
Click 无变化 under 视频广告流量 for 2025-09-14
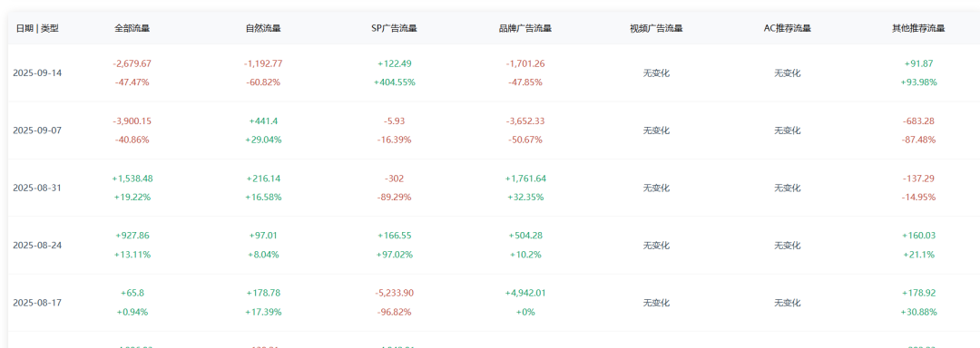[656, 73]
